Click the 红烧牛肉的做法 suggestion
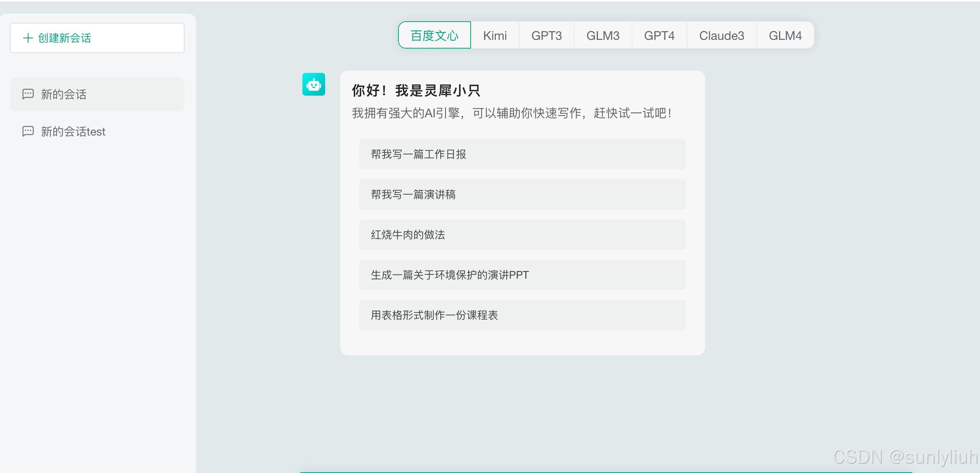980x473 pixels. click(522, 235)
